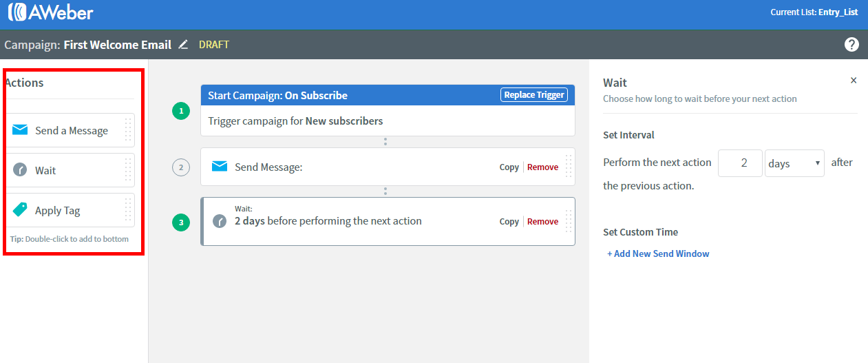Select step 2 circle marker

[180, 167]
